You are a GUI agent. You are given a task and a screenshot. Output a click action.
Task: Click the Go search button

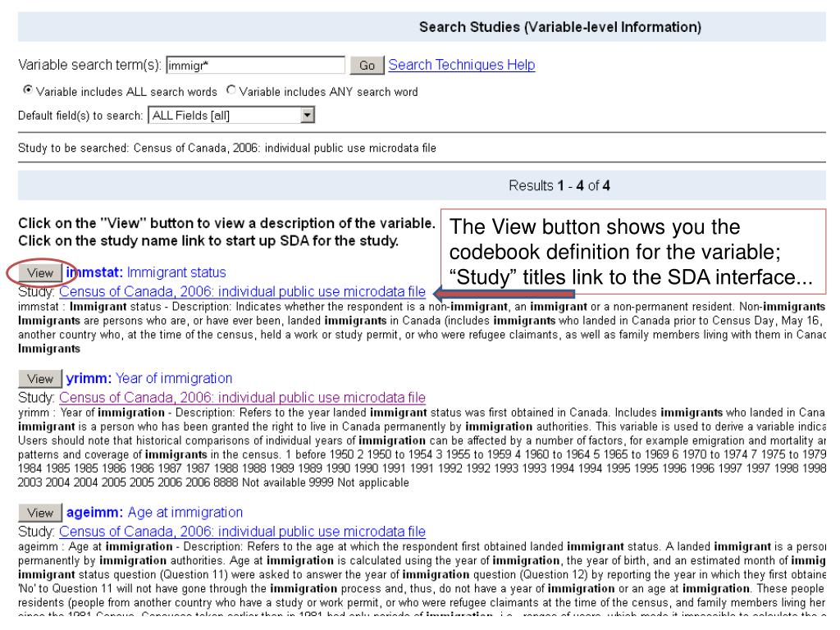tap(367, 66)
